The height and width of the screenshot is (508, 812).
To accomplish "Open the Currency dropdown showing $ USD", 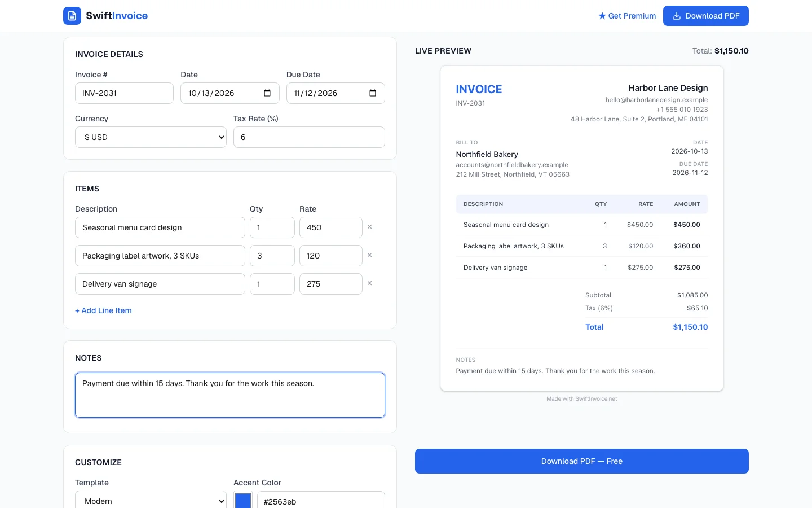I will pyautogui.click(x=151, y=137).
